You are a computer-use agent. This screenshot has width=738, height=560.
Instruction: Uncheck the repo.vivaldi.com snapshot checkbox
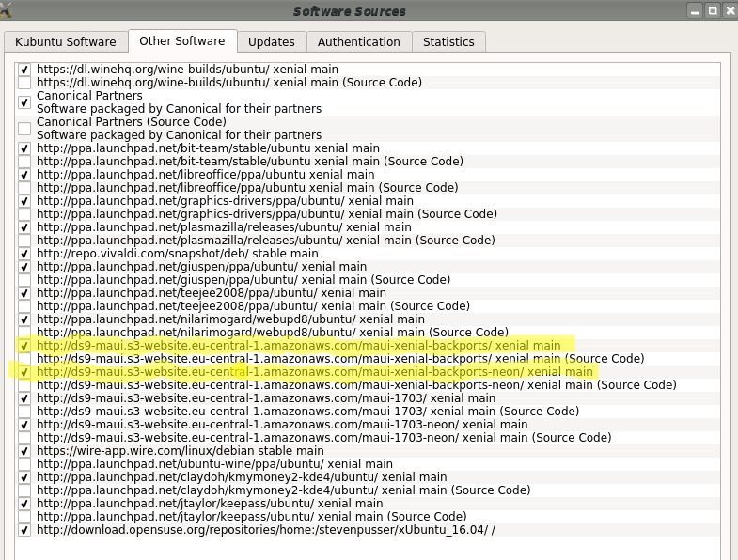click(24, 254)
